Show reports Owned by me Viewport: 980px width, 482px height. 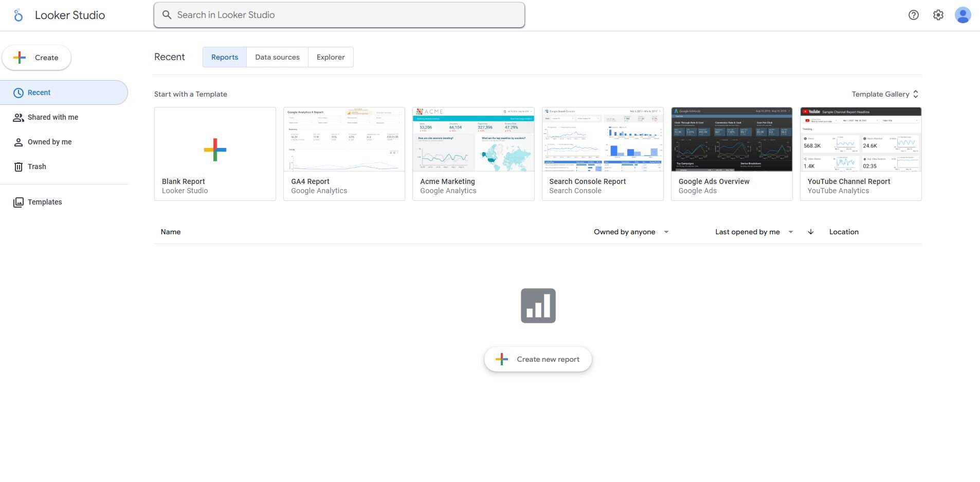[x=49, y=142]
